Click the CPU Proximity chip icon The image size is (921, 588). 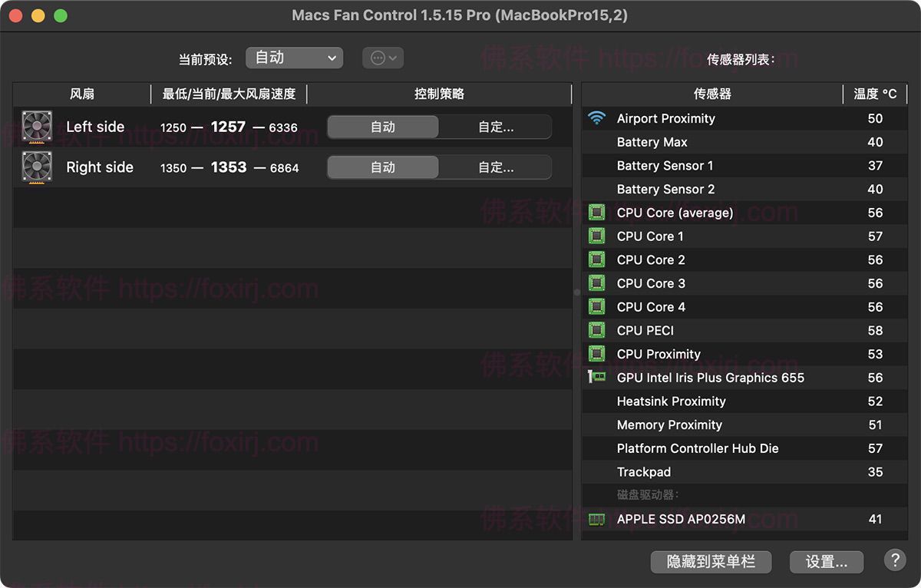click(x=597, y=354)
